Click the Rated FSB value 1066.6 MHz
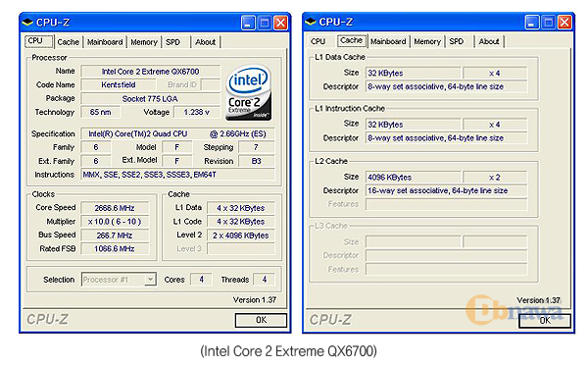This screenshot has height=366, width=588. click(x=115, y=249)
